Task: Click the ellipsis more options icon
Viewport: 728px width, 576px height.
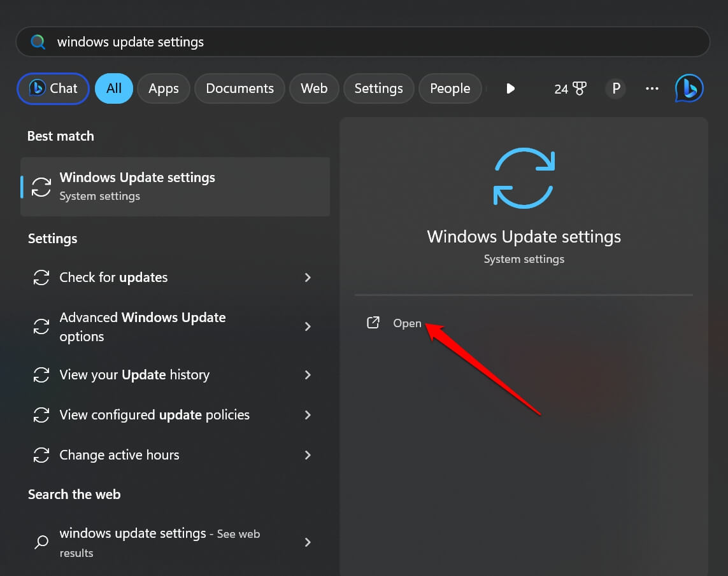Action: pyautogui.click(x=652, y=88)
